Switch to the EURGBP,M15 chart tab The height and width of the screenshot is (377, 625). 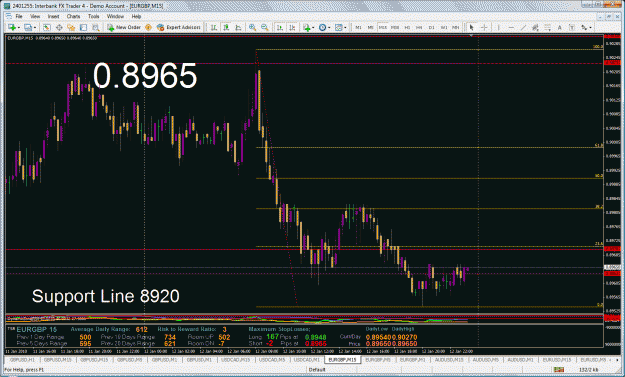tap(342, 360)
